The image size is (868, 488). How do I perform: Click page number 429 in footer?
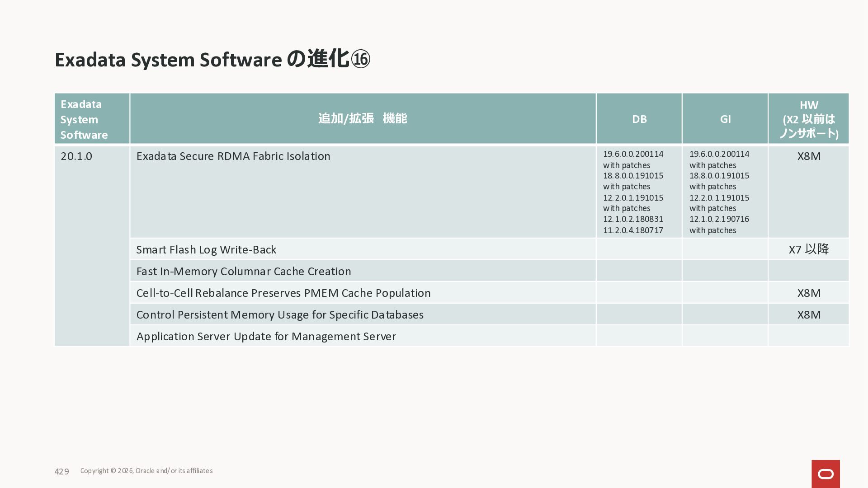coord(61,471)
